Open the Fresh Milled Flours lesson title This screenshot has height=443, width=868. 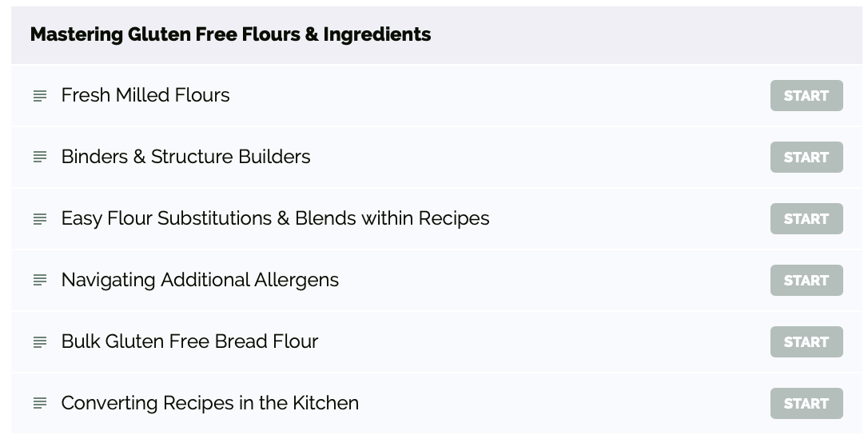pyautogui.click(x=145, y=95)
